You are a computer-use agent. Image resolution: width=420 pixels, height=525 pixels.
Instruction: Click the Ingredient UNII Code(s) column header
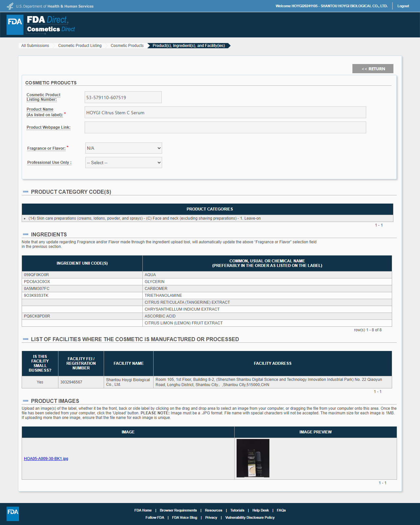click(x=82, y=263)
